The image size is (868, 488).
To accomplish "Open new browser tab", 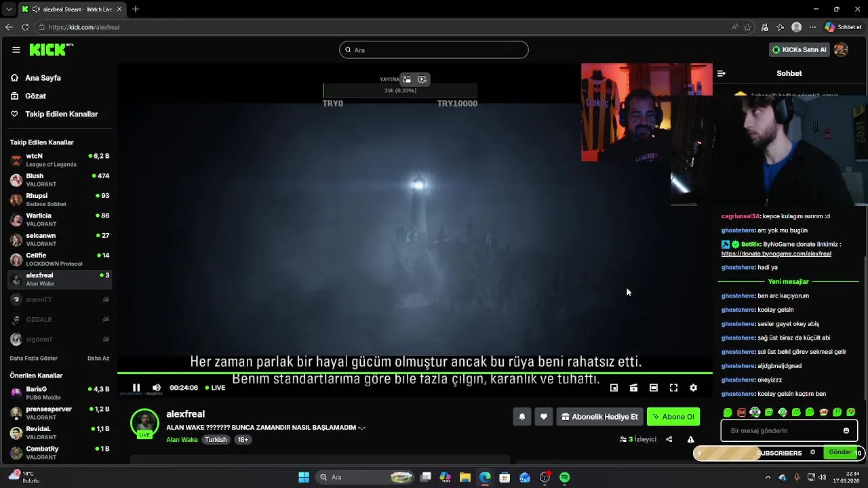I will (x=136, y=9).
